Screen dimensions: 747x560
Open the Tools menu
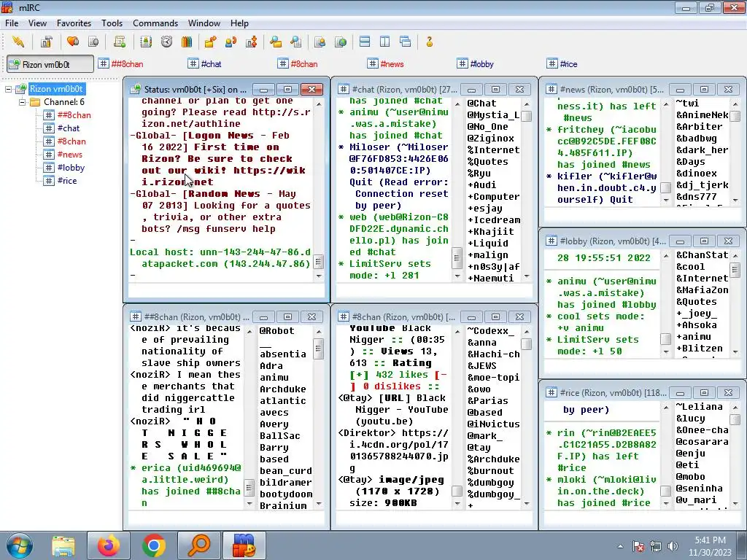click(x=112, y=23)
